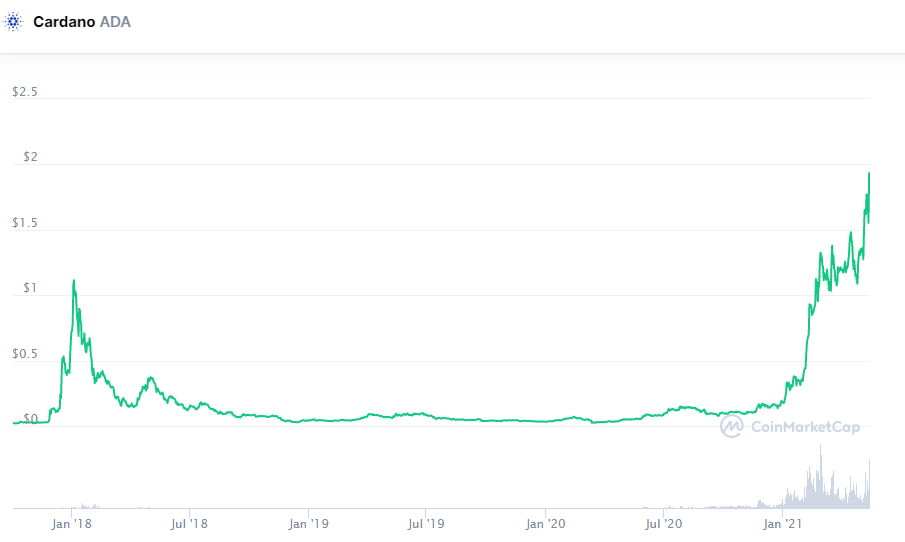Click the early 2018 price peak on the line
Screen dimensions: 905x542
pyautogui.click(x=74, y=281)
